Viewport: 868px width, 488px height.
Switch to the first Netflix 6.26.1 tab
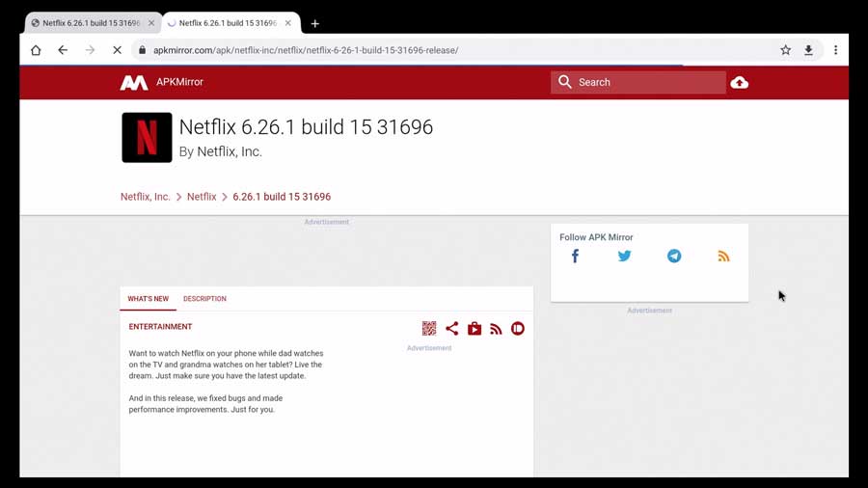(91, 23)
